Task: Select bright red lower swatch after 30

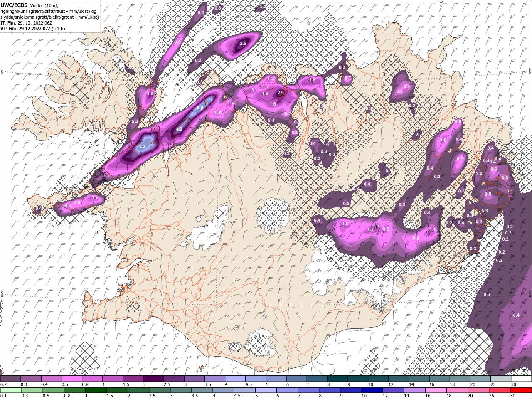Action: tap(521, 390)
